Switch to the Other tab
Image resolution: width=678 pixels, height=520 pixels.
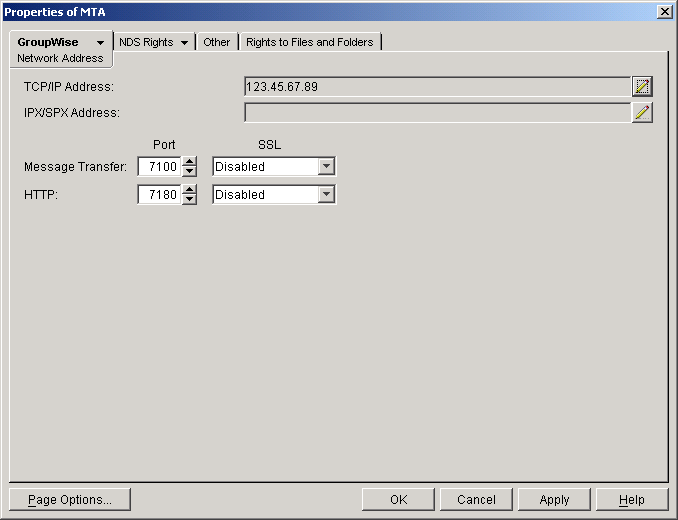(x=217, y=42)
